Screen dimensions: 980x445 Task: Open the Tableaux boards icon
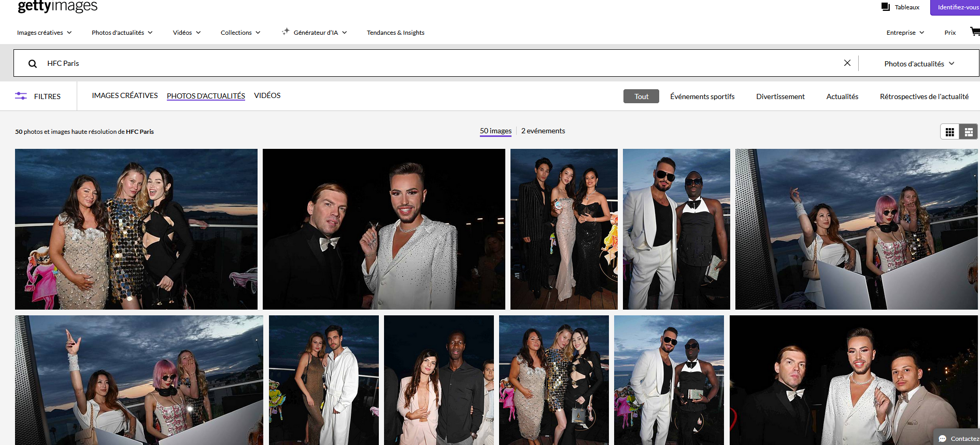pyautogui.click(x=886, y=7)
